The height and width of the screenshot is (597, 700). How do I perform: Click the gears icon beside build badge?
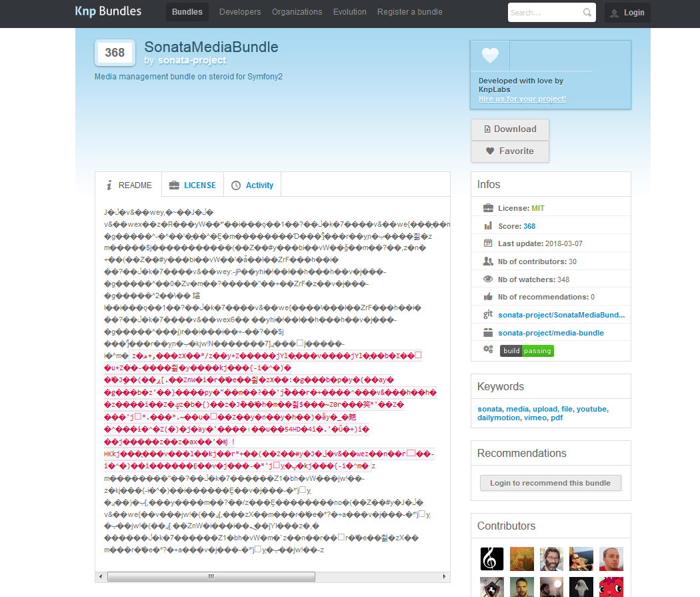click(x=488, y=349)
